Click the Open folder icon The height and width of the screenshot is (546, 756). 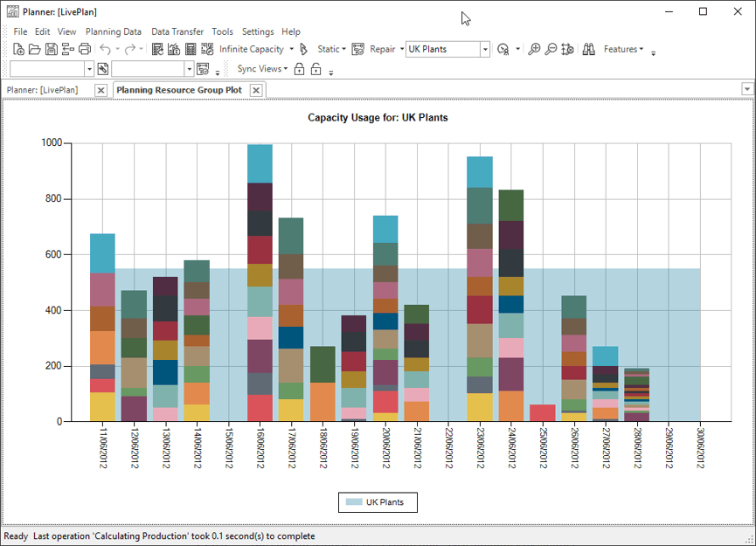35,50
